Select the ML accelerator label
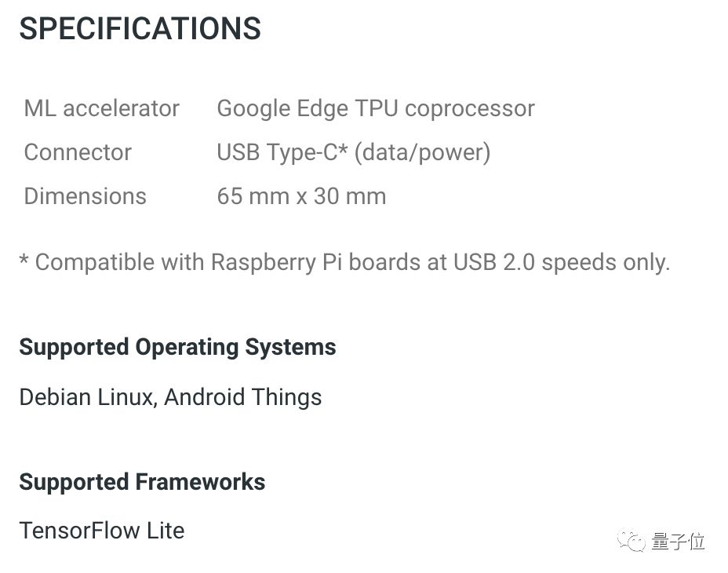The image size is (728, 573). point(102,108)
